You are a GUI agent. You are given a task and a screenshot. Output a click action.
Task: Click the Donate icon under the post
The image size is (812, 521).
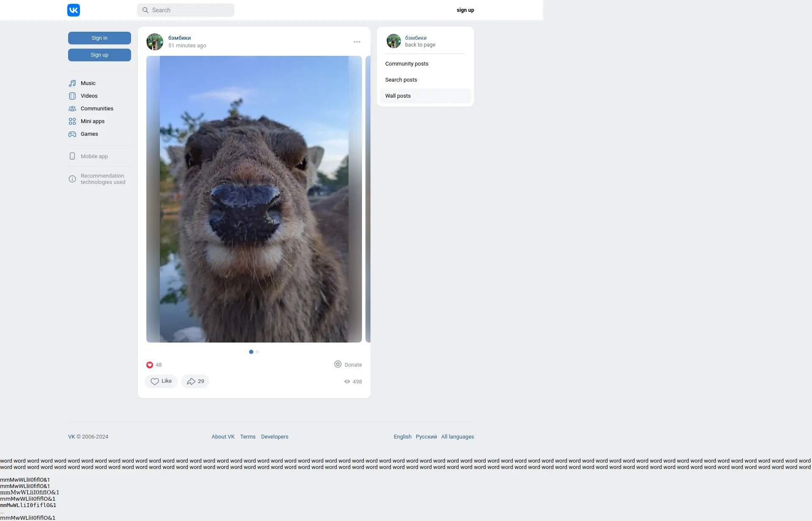[x=338, y=365]
